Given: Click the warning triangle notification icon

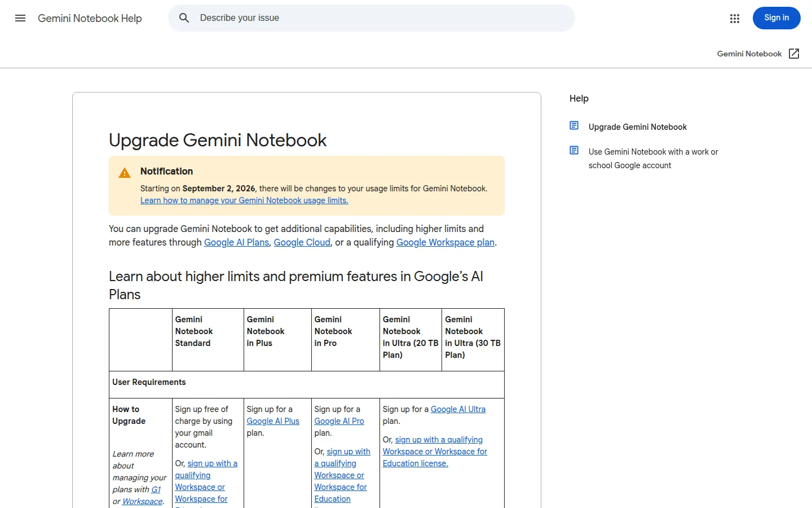Looking at the screenshot, I should coord(125,173).
